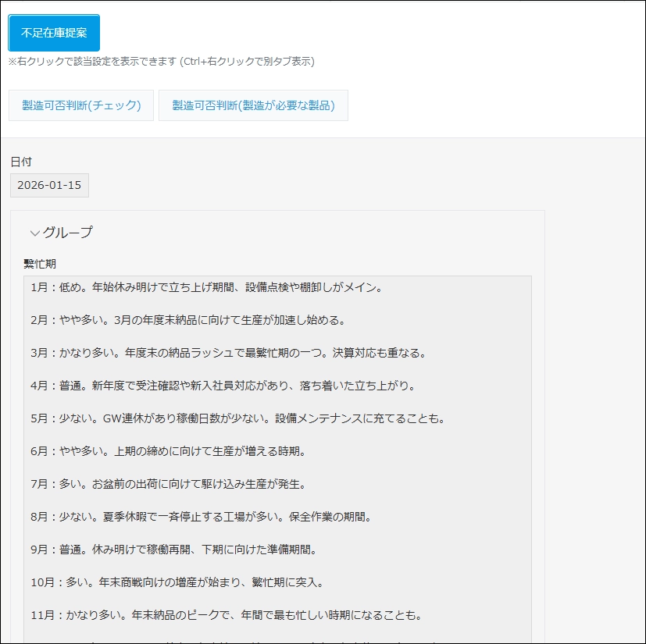Open 製造可否判断(製造が必要な製品) button
This screenshot has height=644, width=646.
(253, 105)
